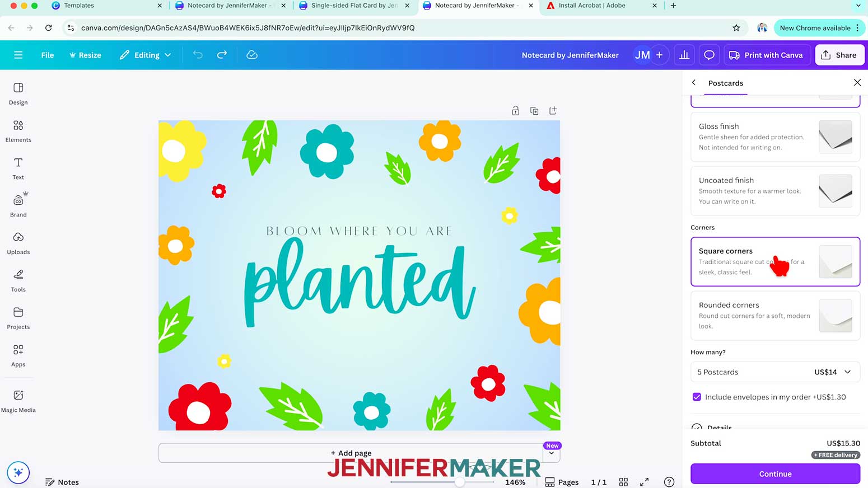The image size is (868, 488).
Task: Lock the page with the lock icon
Action: (x=515, y=111)
